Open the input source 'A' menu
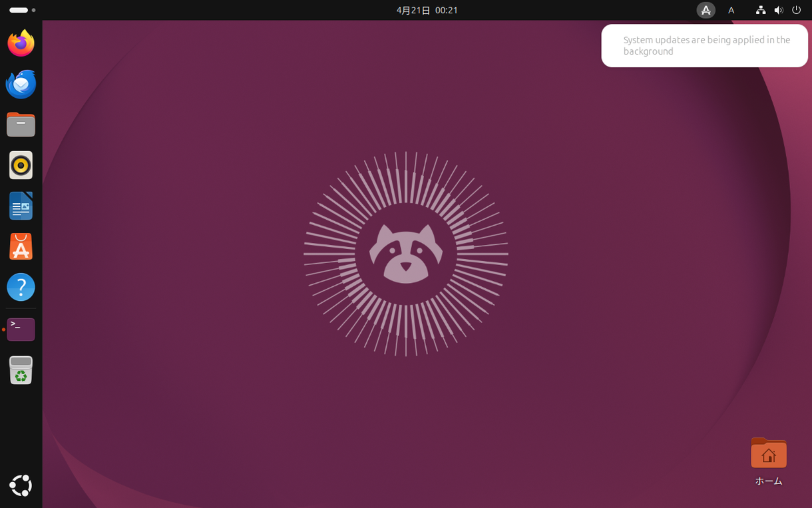Screen dimensions: 812x508 731,10
